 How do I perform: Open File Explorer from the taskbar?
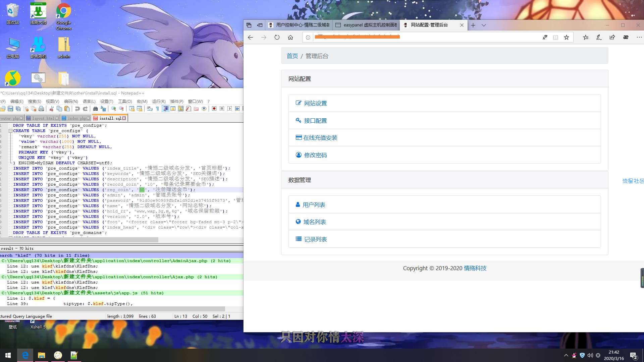coord(41,355)
